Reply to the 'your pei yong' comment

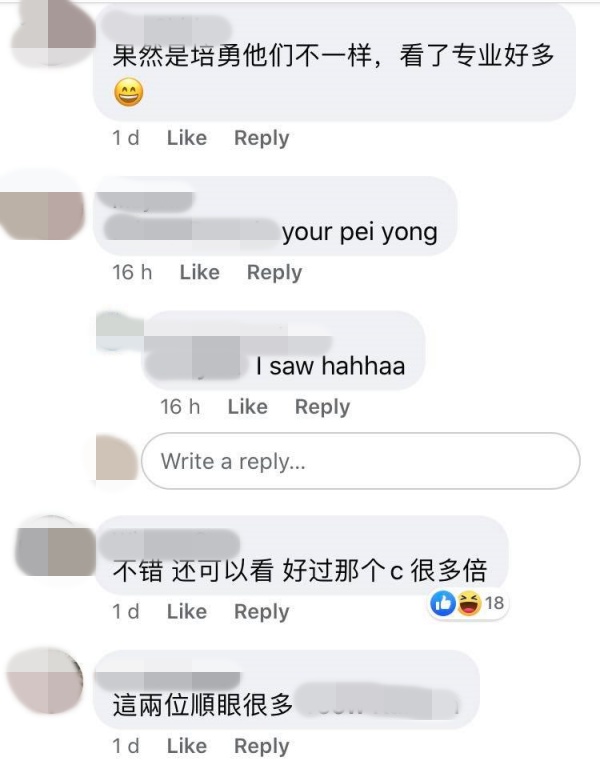[274, 273]
